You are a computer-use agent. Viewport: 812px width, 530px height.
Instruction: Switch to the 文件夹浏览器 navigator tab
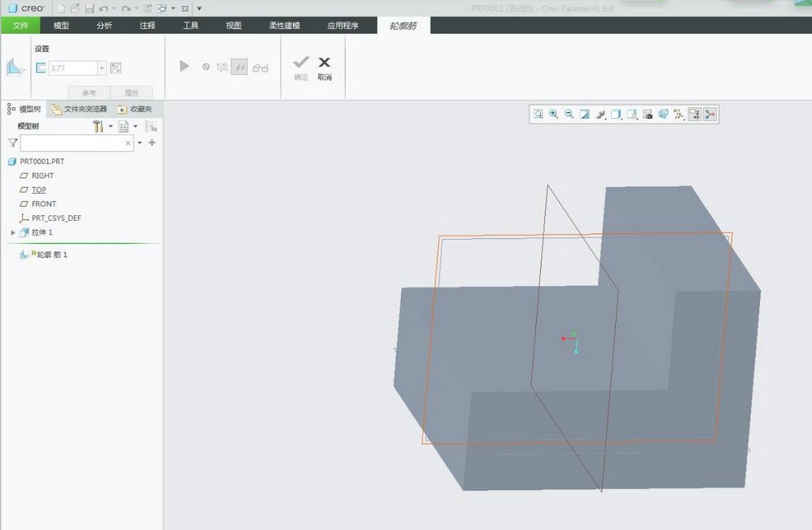pos(79,109)
